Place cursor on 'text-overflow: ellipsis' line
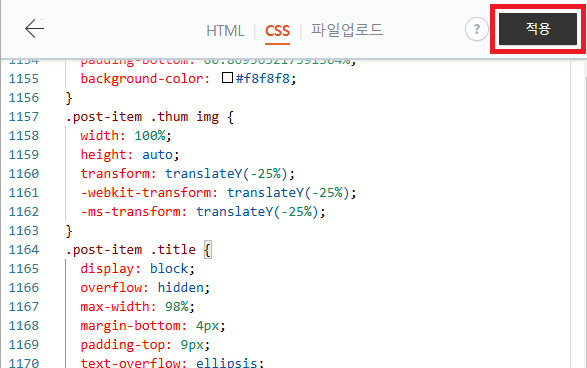Screen dimensions: 587x368 [172, 363]
